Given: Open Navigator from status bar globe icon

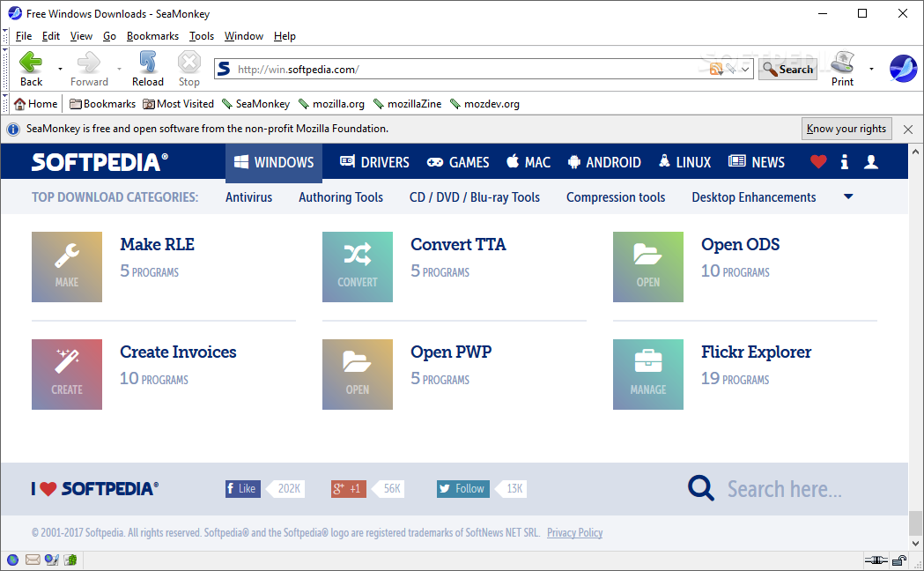Looking at the screenshot, I should coord(12,560).
